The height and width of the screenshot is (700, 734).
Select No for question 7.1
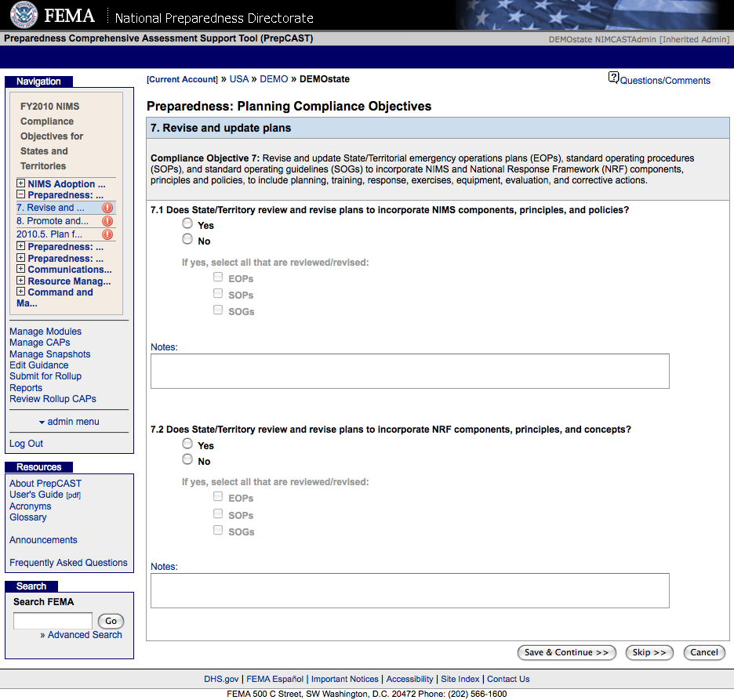point(187,240)
